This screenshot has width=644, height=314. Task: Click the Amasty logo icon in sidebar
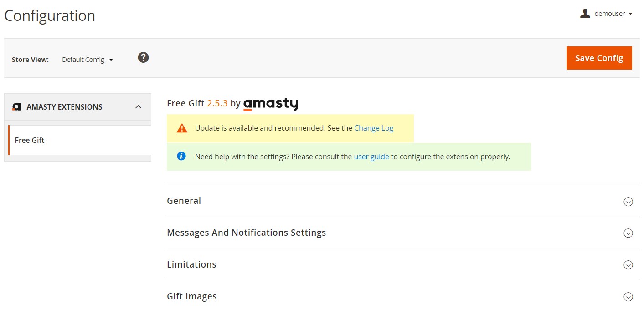[x=17, y=107]
